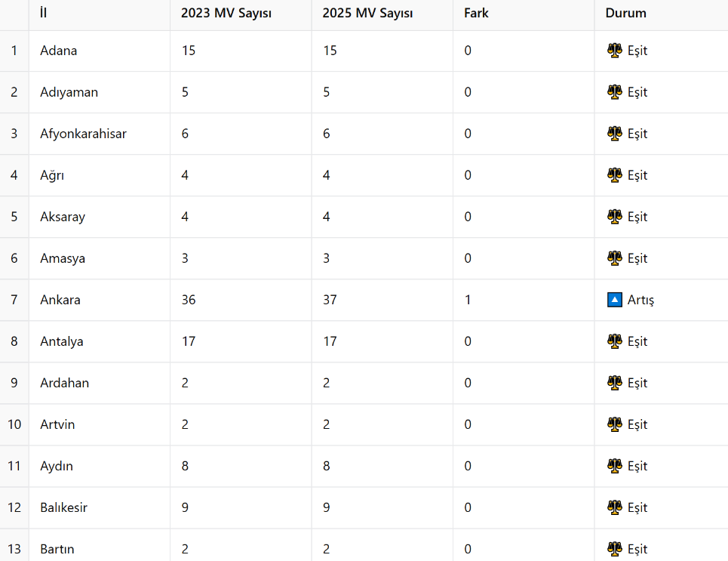728x561 pixels.
Task: Click the scales icon in Adıyaman row
Action: tap(614, 92)
